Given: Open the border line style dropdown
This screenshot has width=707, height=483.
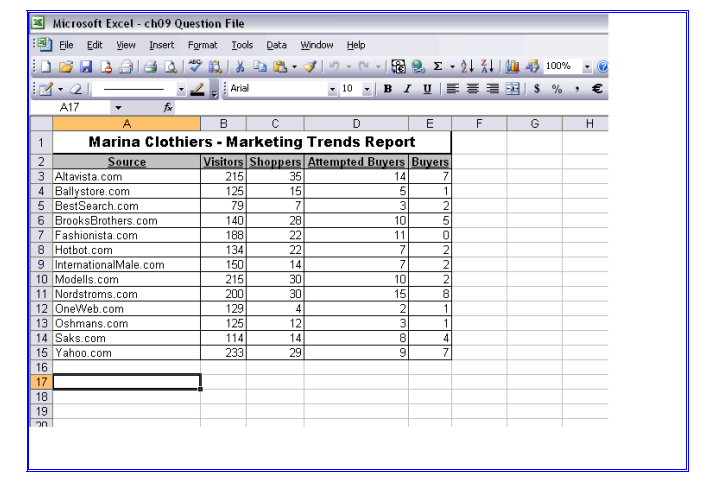Looking at the screenshot, I should (x=181, y=89).
